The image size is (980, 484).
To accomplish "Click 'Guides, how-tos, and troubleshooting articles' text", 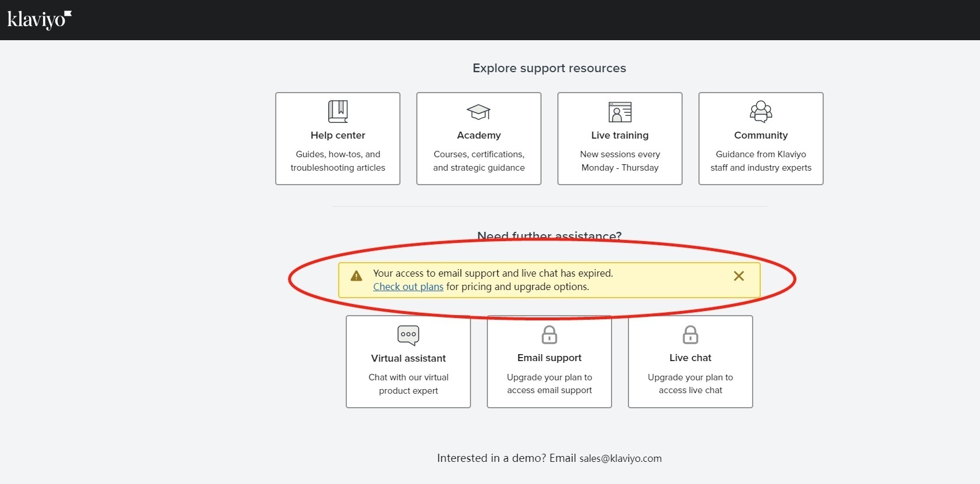I will click(x=338, y=161).
